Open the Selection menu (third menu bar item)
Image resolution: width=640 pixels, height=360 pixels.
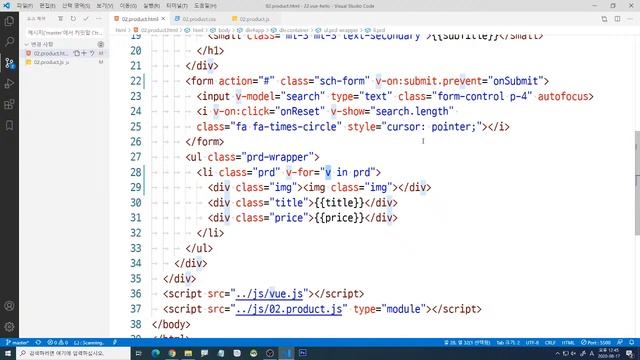click(x=76, y=6)
